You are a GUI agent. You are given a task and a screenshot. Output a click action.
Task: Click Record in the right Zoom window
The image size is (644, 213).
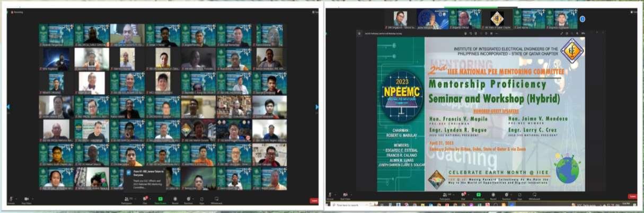point(493,196)
